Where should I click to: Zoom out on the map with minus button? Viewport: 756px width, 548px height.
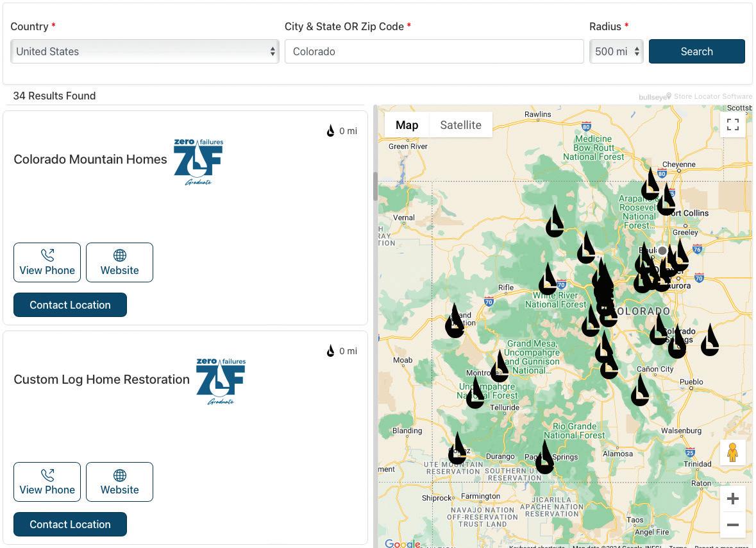(732, 525)
